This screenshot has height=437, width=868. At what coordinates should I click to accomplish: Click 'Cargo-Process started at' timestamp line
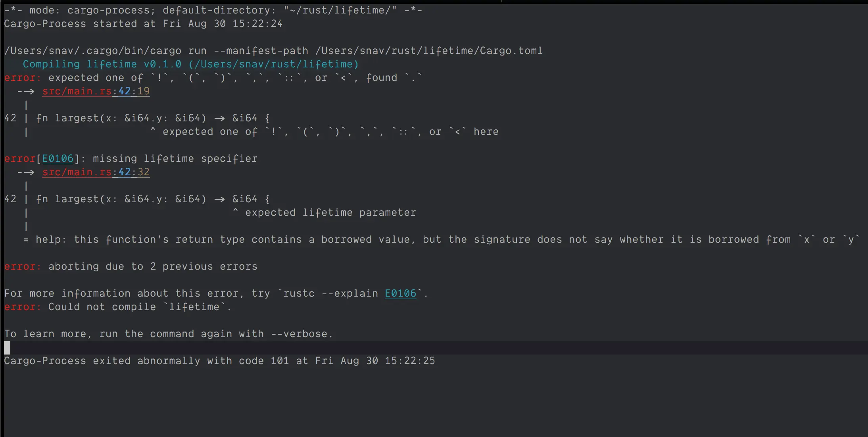click(143, 24)
